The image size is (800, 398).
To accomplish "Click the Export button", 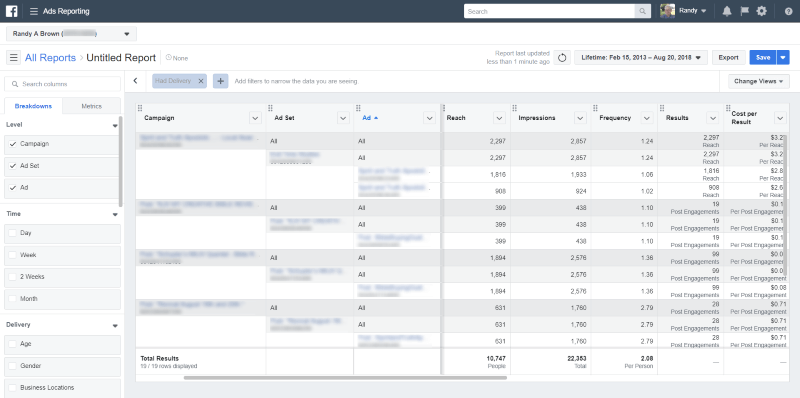I will point(729,58).
